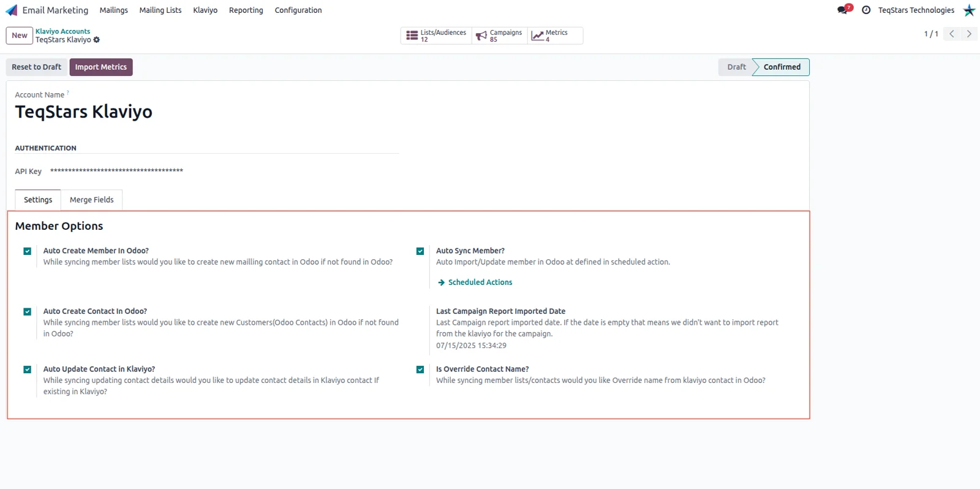The width and height of the screenshot is (980, 489).
Task: Select the Confirmed status stage
Action: (x=782, y=67)
